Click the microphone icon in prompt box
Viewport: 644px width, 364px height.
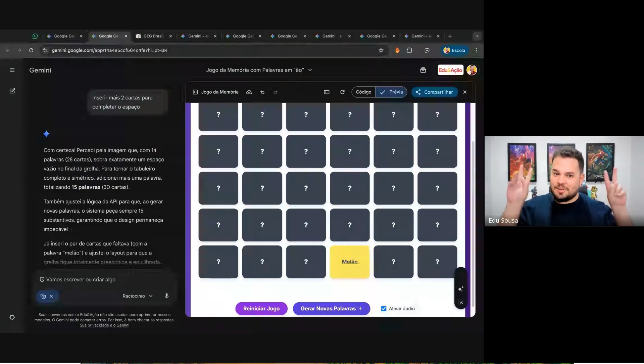click(x=166, y=296)
